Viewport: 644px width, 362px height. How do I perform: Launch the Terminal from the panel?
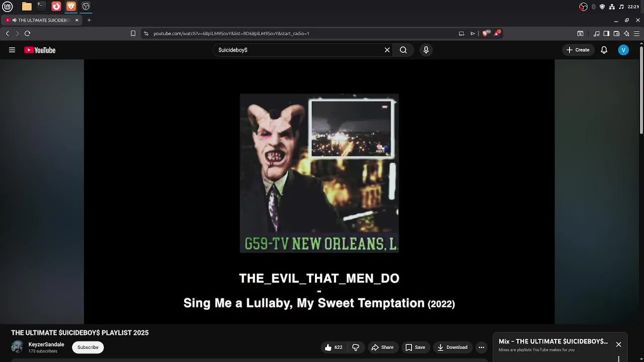pos(41,7)
